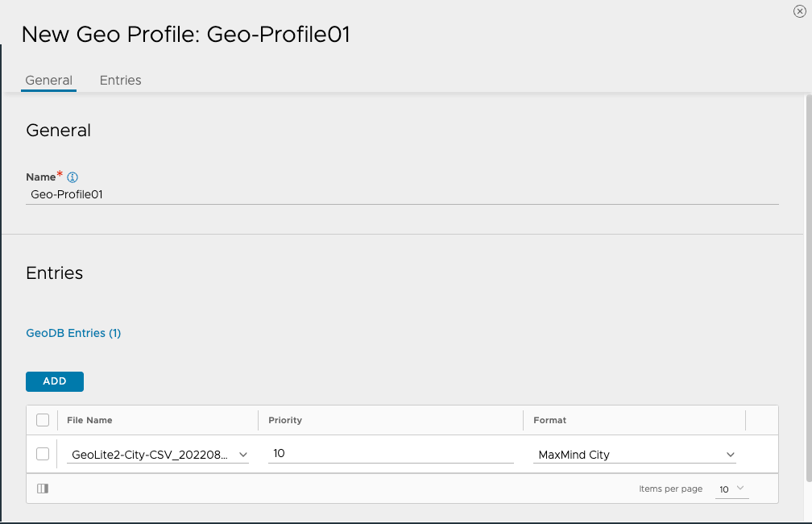Viewport: 812px width, 524px height.
Task: Open the GeoDB Entries (1) link
Action: pyautogui.click(x=73, y=333)
